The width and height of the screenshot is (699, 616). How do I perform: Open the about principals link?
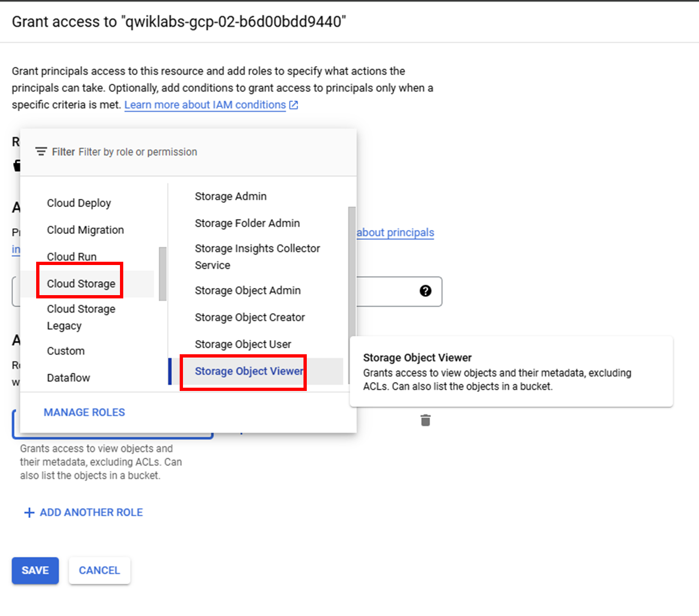click(396, 232)
